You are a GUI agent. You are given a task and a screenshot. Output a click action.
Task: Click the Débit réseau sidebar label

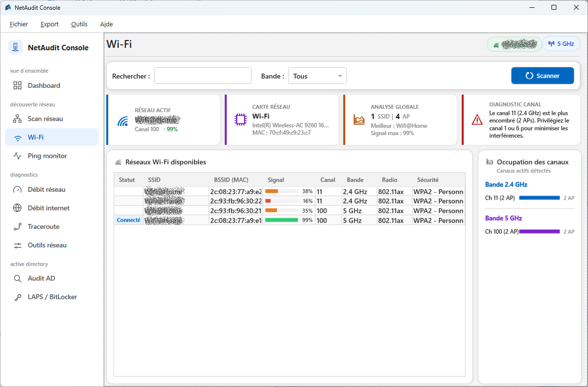47,189
